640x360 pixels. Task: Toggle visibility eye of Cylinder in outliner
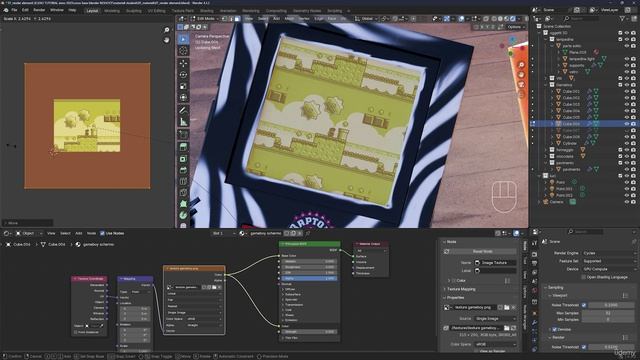tap(627, 143)
